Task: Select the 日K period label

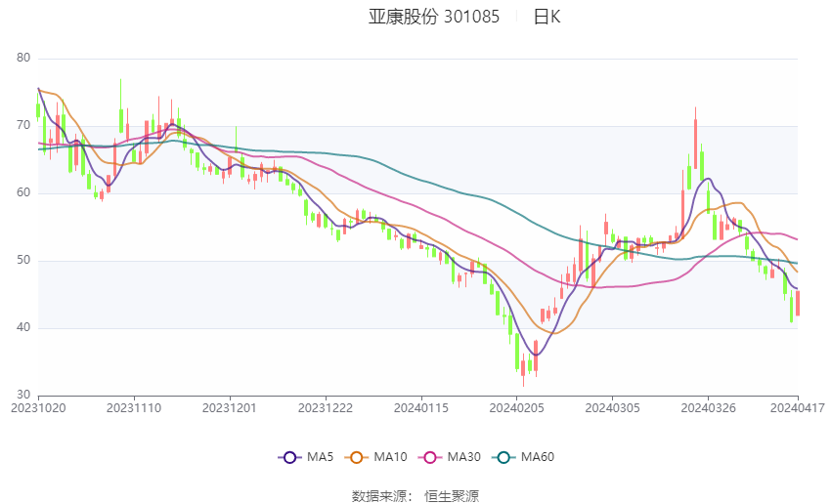Action: [547, 17]
